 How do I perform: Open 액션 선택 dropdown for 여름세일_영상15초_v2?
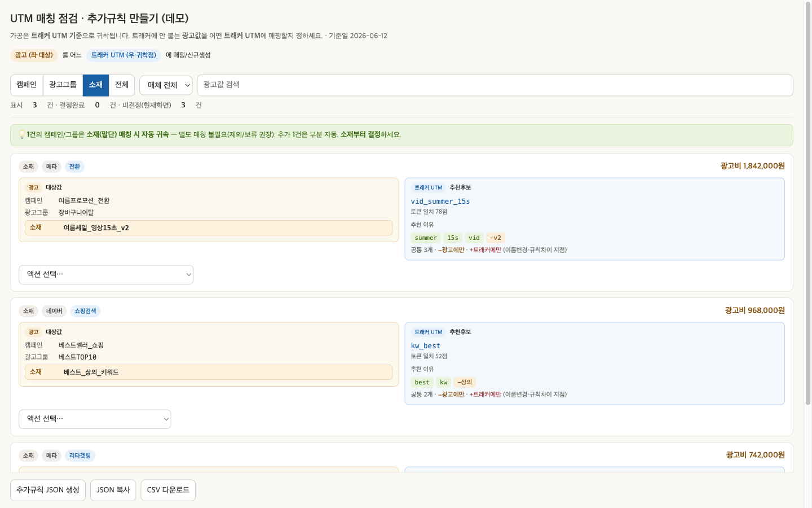[x=106, y=275]
